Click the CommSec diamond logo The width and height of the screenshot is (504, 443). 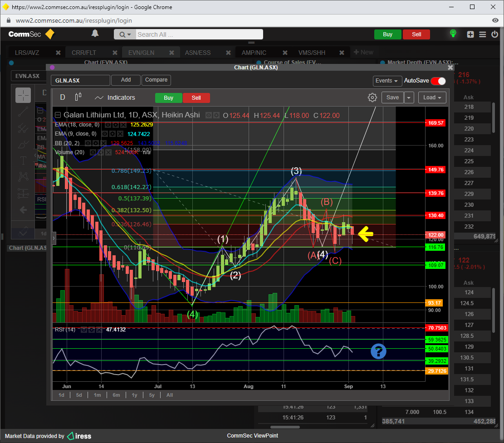click(50, 34)
